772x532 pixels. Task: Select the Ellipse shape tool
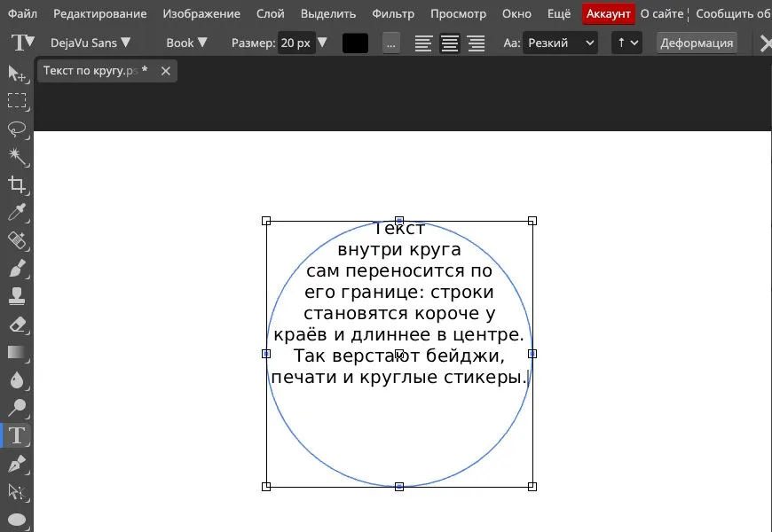17,520
